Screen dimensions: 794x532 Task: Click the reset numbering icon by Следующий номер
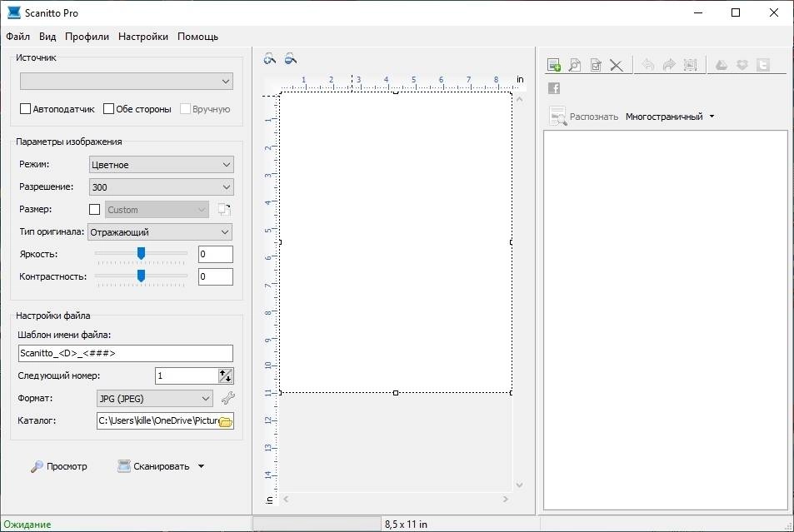[x=225, y=375]
